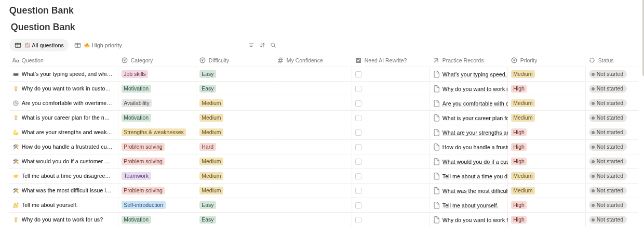Screen dimensions: 644x234
Task: Click waving hand icon of Tell me about yourself
Action: point(16,205)
